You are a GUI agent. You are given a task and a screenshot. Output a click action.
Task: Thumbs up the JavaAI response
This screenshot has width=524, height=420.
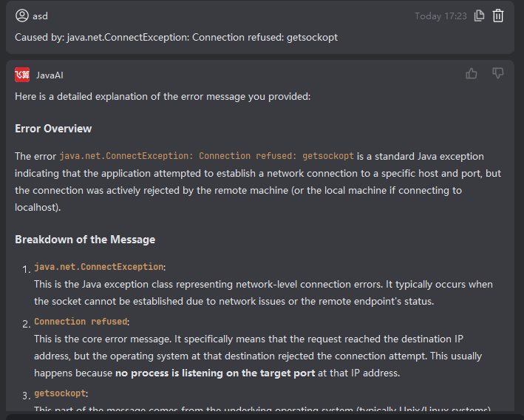click(472, 73)
